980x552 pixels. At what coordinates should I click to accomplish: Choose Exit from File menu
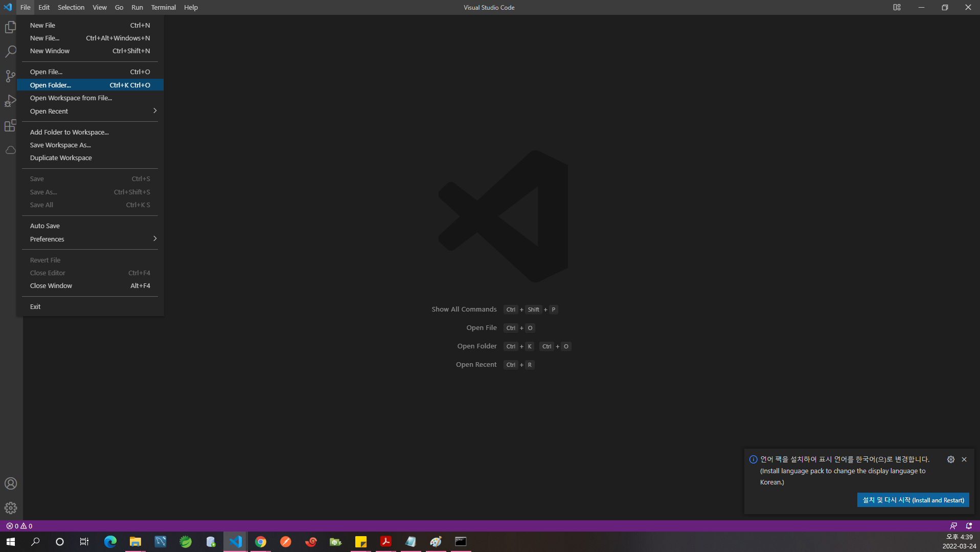pyautogui.click(x=90, y=306)
